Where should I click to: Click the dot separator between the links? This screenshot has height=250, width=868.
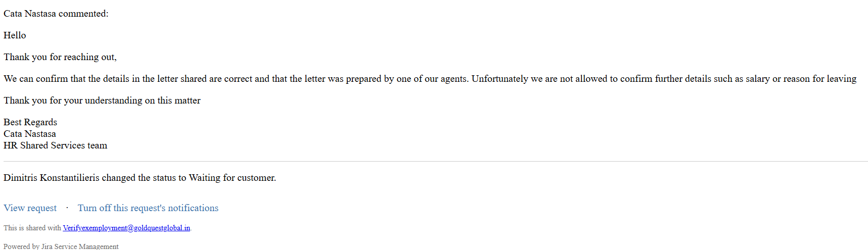[67, 208]
